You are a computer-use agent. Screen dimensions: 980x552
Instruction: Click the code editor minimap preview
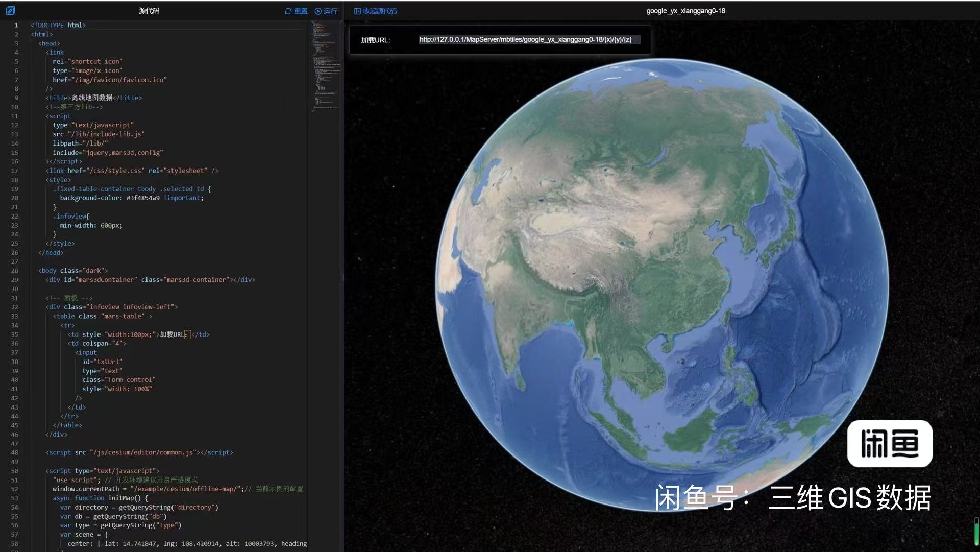(x=325, y=66)
